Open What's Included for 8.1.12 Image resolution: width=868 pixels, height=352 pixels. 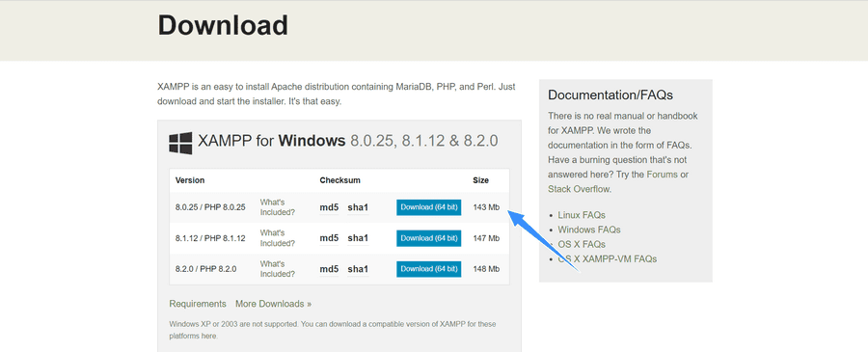(x=278, y=238)
